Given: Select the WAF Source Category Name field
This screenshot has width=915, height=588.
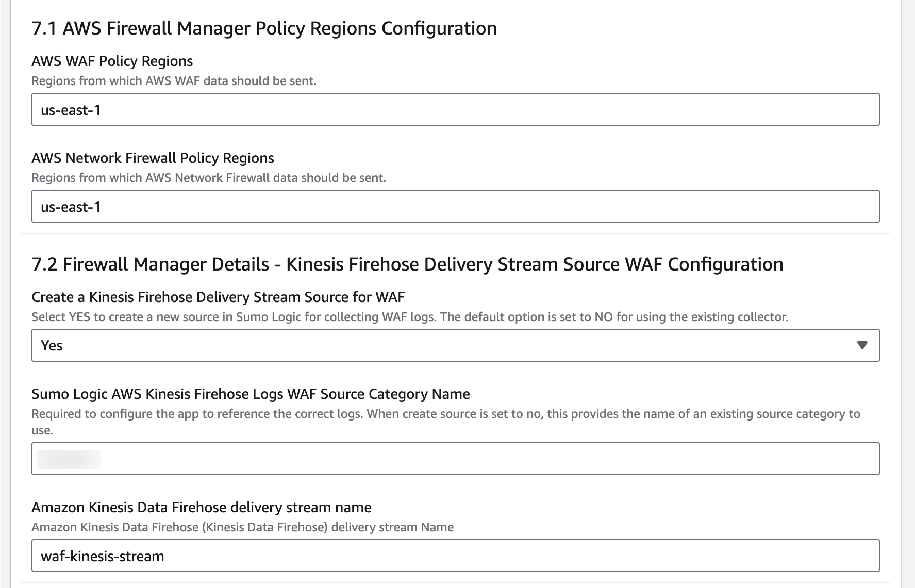Looking at the screenshot, I should pyautogui.click(x=454, y=459).
